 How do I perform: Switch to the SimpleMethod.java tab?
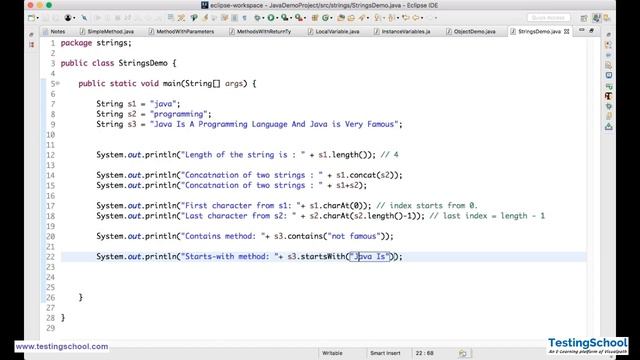[x=107, y=31]
